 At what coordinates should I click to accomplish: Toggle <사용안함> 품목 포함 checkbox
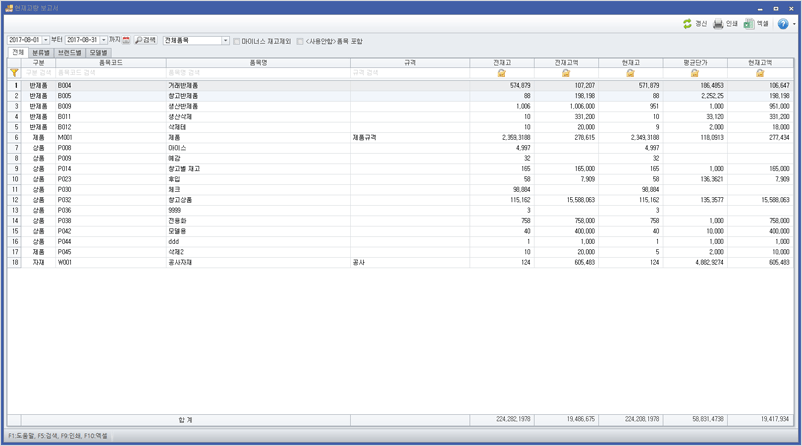(x=300, y=42)
